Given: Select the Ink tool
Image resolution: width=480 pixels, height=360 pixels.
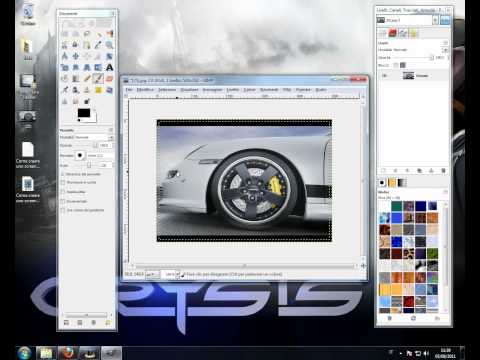Looking at the screenshot, I should pos(76,90).
